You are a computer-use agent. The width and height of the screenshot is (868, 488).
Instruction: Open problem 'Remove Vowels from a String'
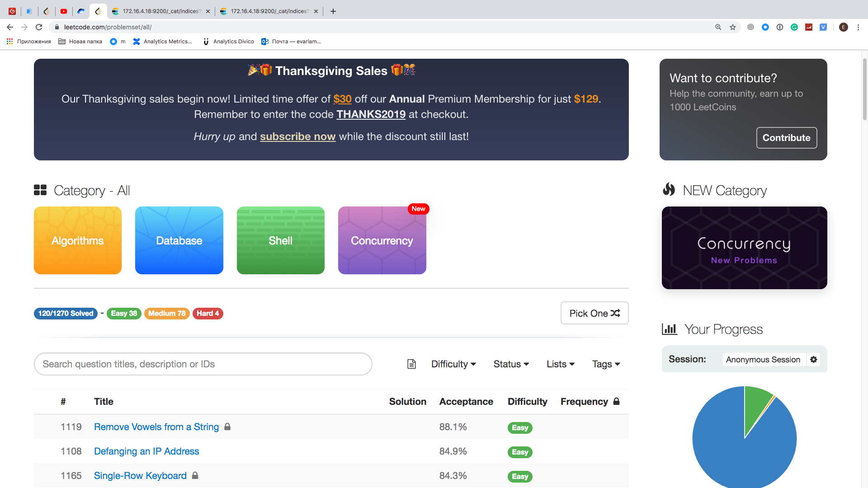pos(156,427)
